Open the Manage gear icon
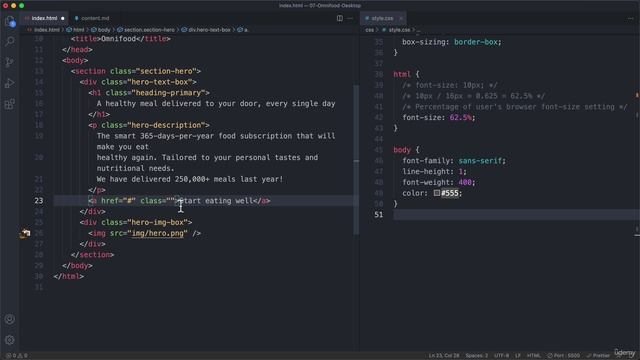 (10, 340)
